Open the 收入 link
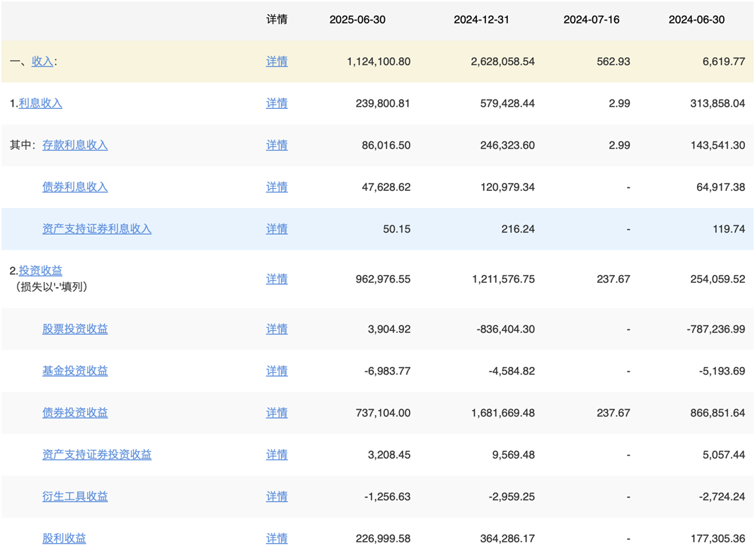Viewport: 755px width, 560px height. pos(42,62)
